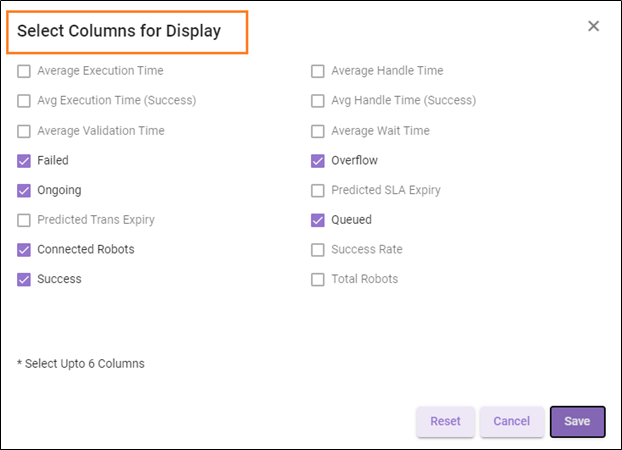
Task: Deselect the Connected Robots checkbox
Action: pyautogui.click(x=24, y=249)
